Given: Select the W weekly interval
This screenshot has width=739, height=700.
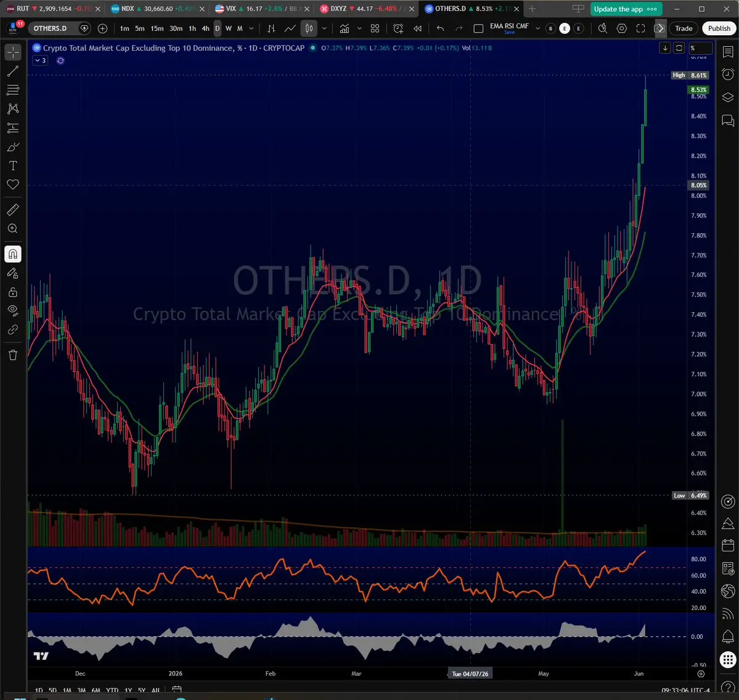Looking at the screenshot, I should point(229,28).
